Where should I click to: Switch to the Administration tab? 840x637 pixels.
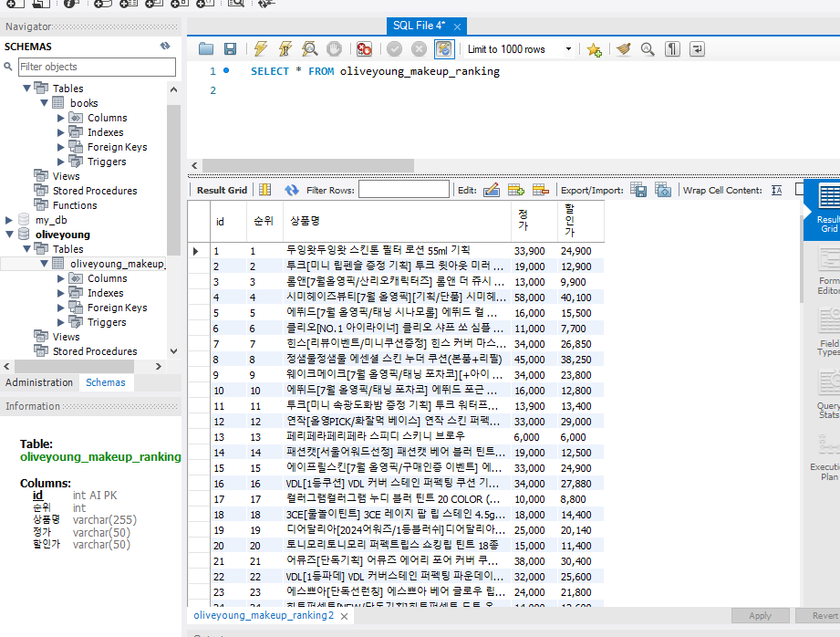click(x=39, y=382)
